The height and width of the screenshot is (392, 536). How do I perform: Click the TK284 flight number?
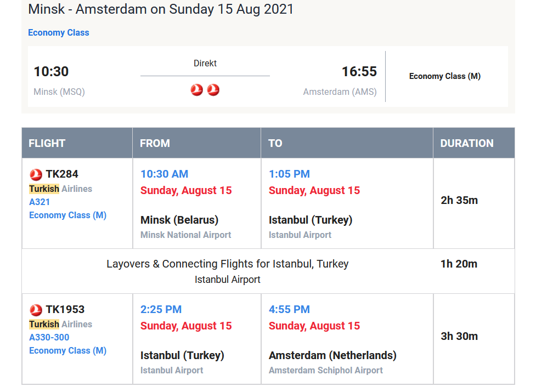(62, 174)
